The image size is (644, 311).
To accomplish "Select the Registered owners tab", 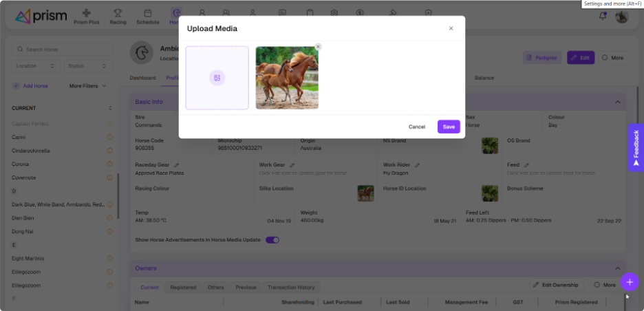I will coord(183,287).
